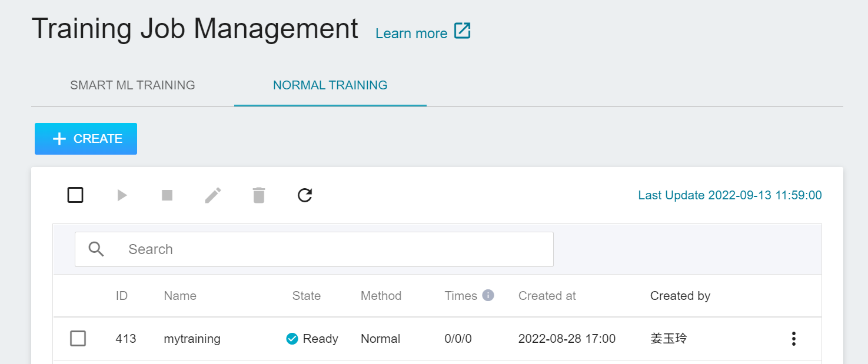Sort by the Created at column header
868x364 pixels.
pos(547,296)
